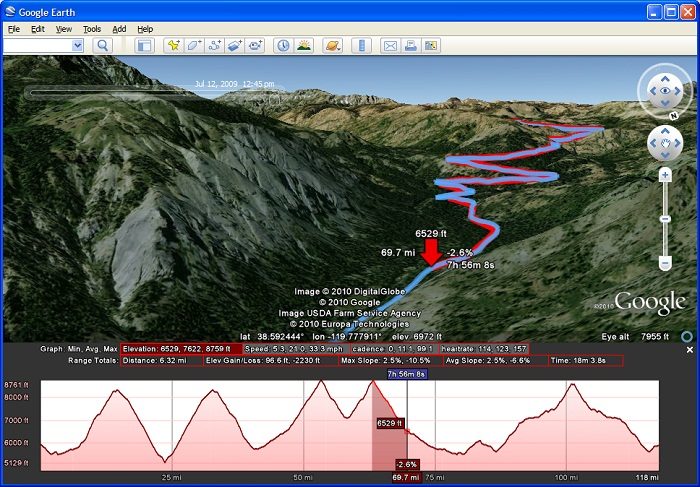Click the zoom slider track
Viewport: 700px width, 487px height.
[664, 218]
